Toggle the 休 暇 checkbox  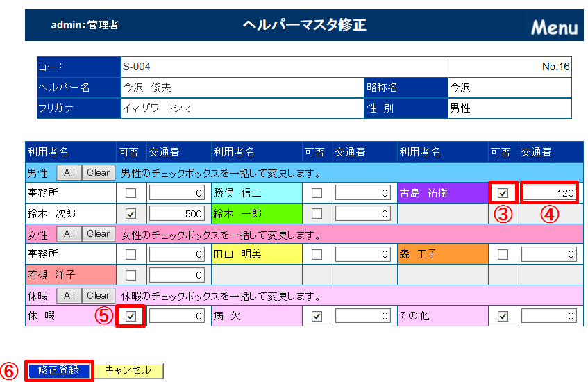point(131,316)
